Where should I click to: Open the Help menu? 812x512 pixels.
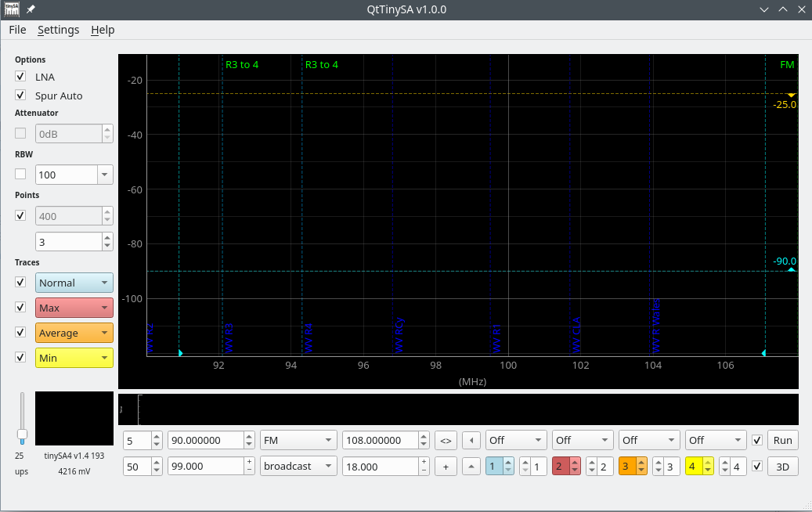pyautogui.click(x=103, y=30)
